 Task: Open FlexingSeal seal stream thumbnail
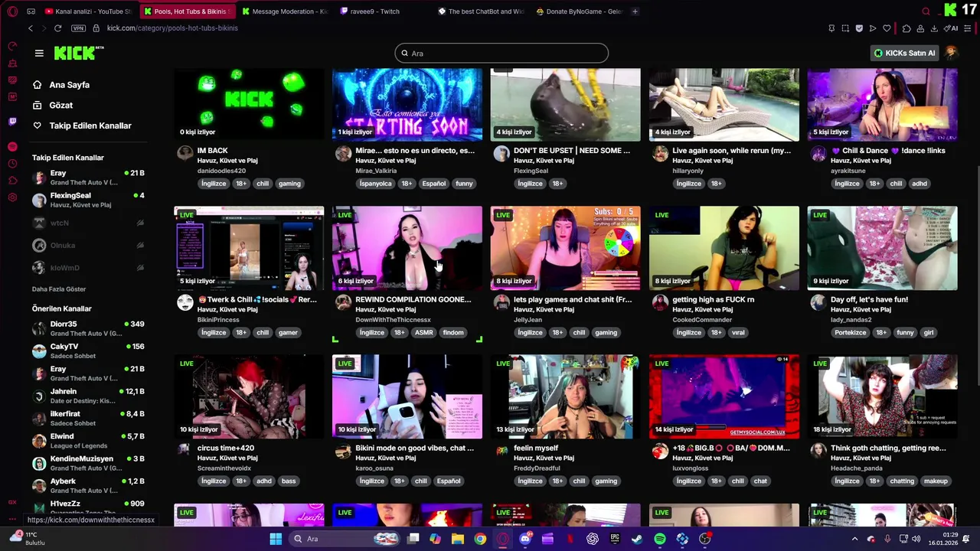(565, 105)
